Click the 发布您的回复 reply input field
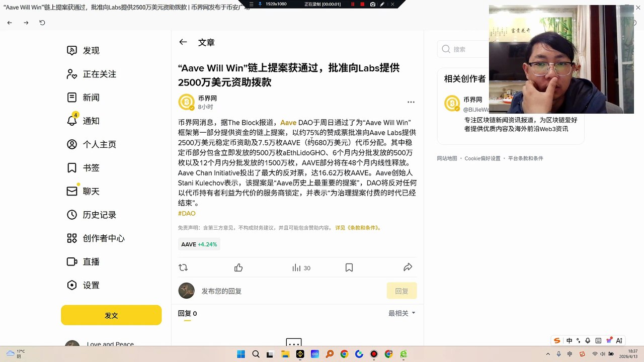644x362 pixels. 292,291
